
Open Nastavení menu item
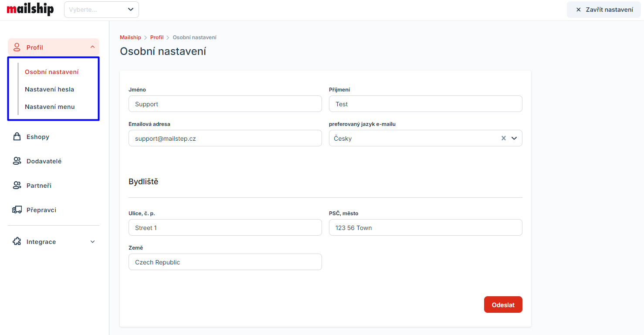[50, 107]
